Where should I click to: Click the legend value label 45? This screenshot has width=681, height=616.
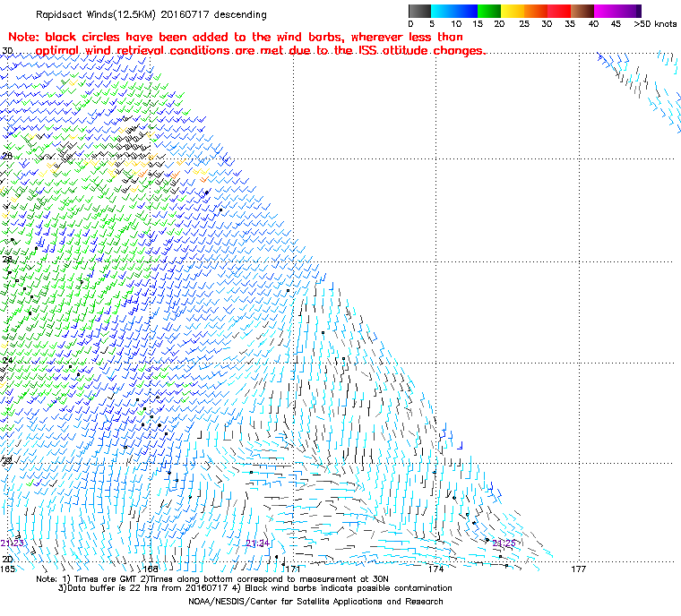point(616,24)
